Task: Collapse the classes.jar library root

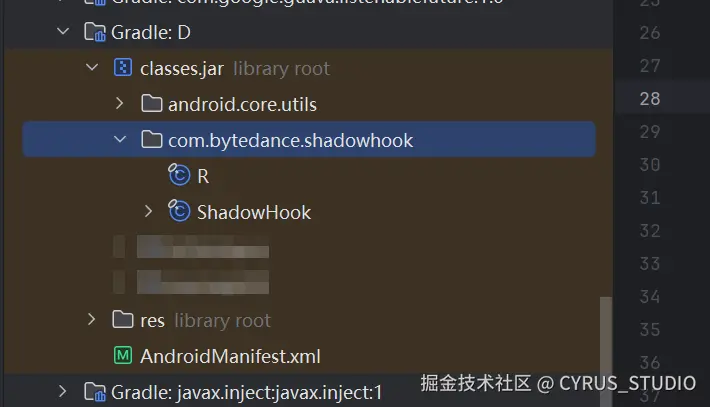Action: click(x=92, y=68)
